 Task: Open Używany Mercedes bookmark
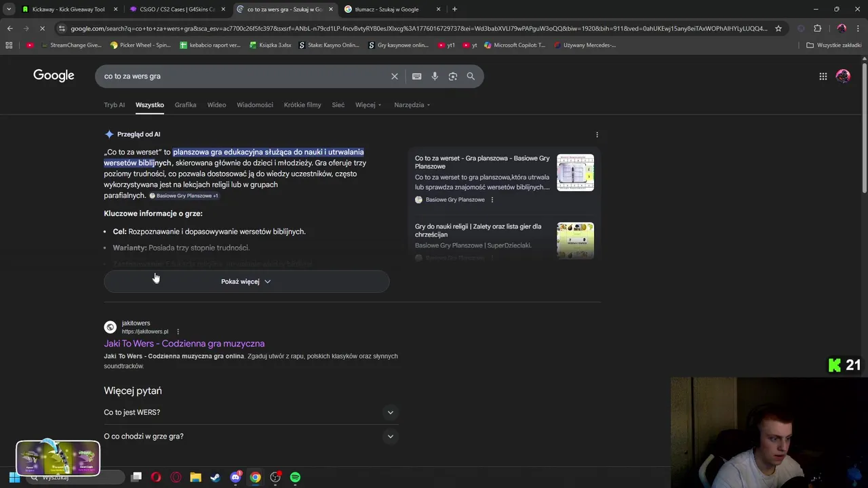[x=585, y=45]
